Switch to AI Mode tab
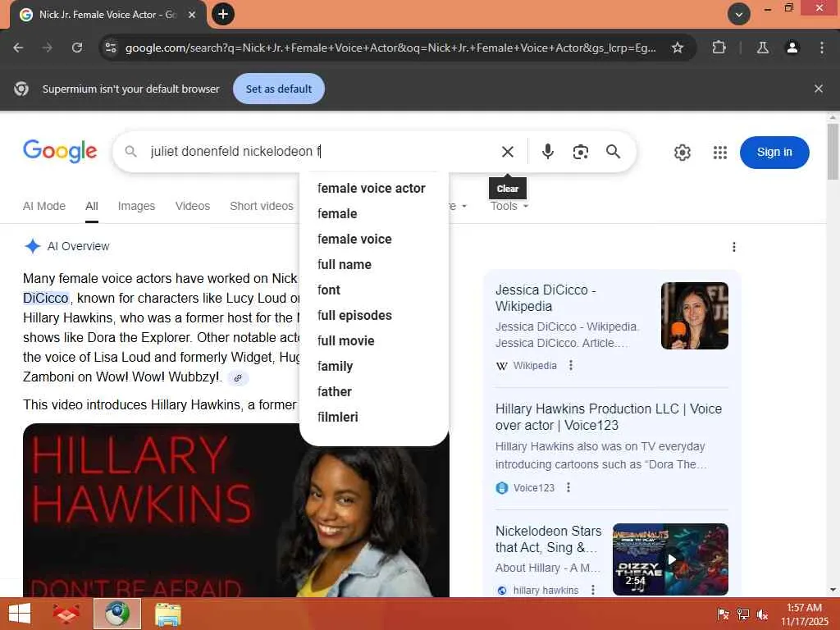Screen dimensions: 840x630 tap(44, 206)
